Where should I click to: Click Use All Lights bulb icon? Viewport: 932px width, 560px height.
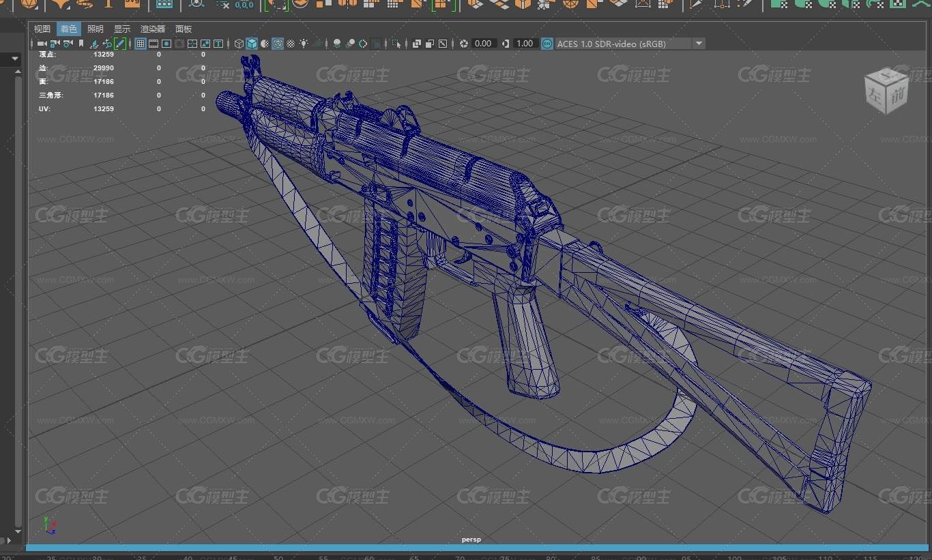point(304,44)
